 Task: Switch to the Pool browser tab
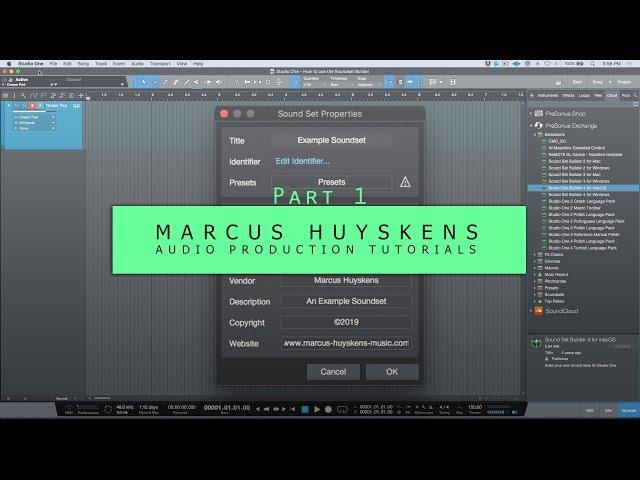(626, 96)
